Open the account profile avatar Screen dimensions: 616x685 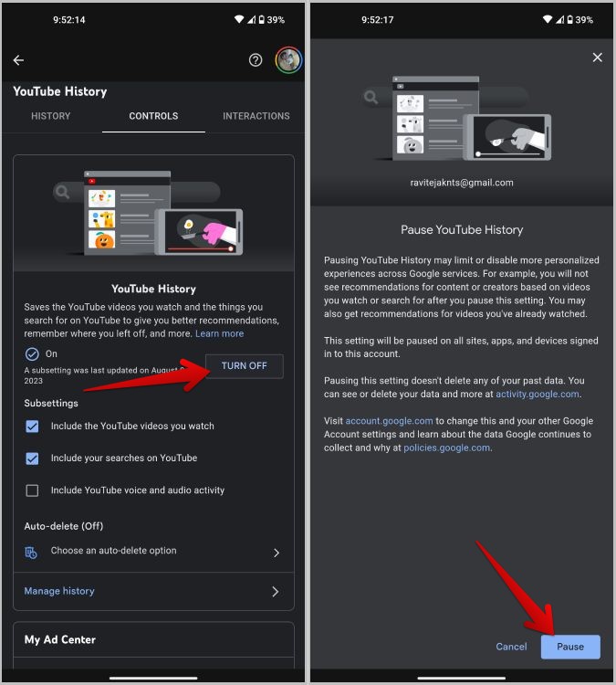pos(288,60)
